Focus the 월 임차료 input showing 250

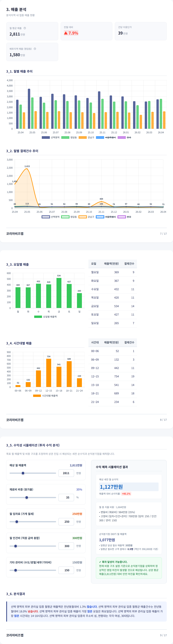[x=66, y=522]
